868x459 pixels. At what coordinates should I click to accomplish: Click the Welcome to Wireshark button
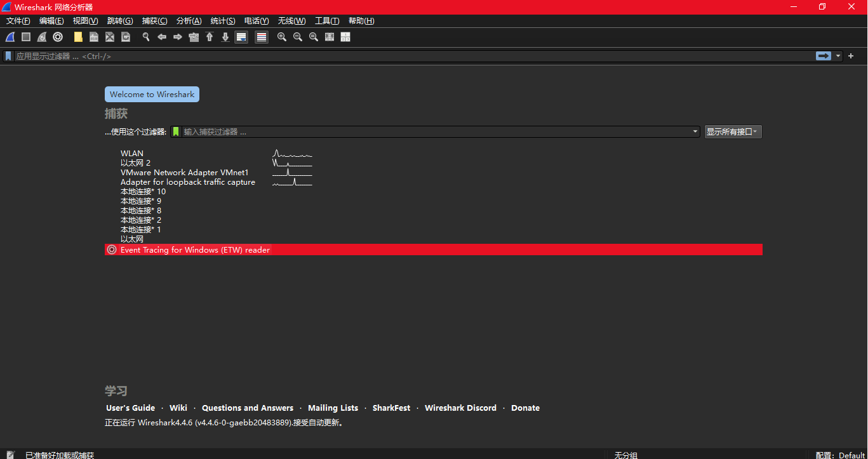[152, 94]
